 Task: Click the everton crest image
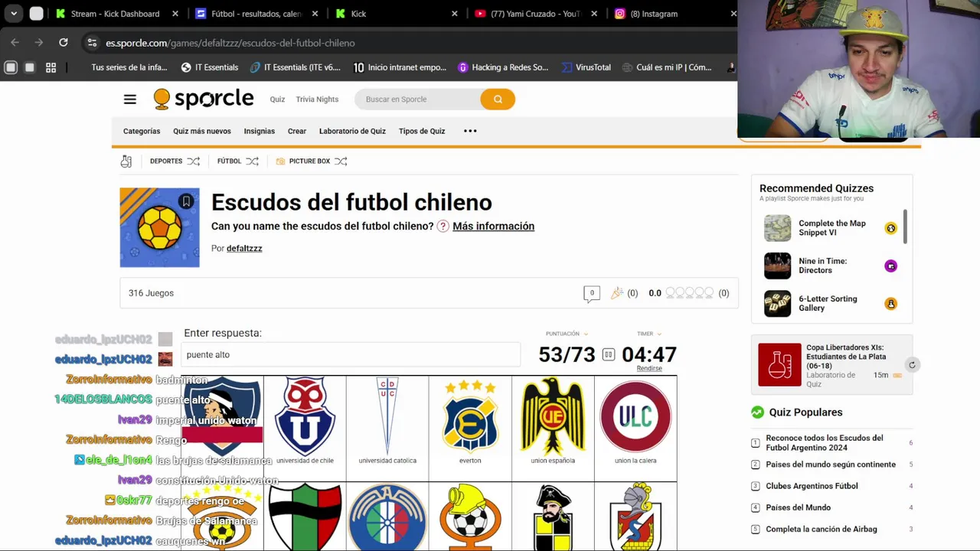(x=470, y=416)
